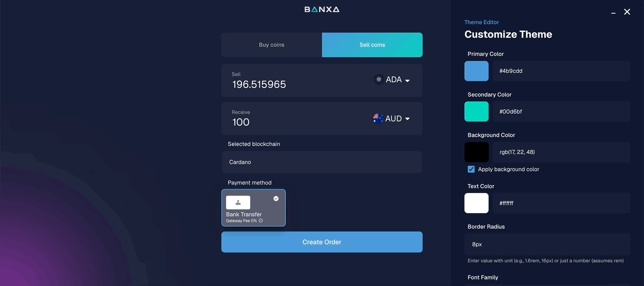Click the minimize icon in Theme Editor
This screenshot has height=286, width=644.
[613, 13]
